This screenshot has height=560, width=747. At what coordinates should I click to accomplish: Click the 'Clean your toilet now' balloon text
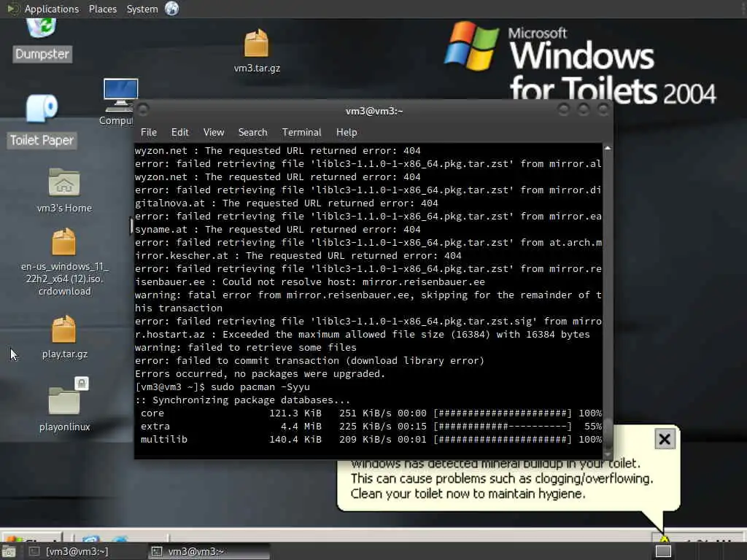pos(468,494)
